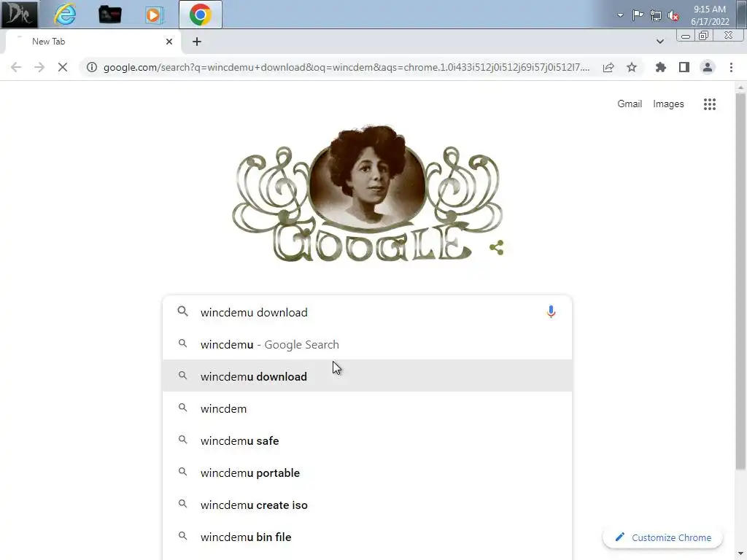Choose 'wincdemu safe' suggestion
The image size is (747, 560).
[x=367, y=440]
